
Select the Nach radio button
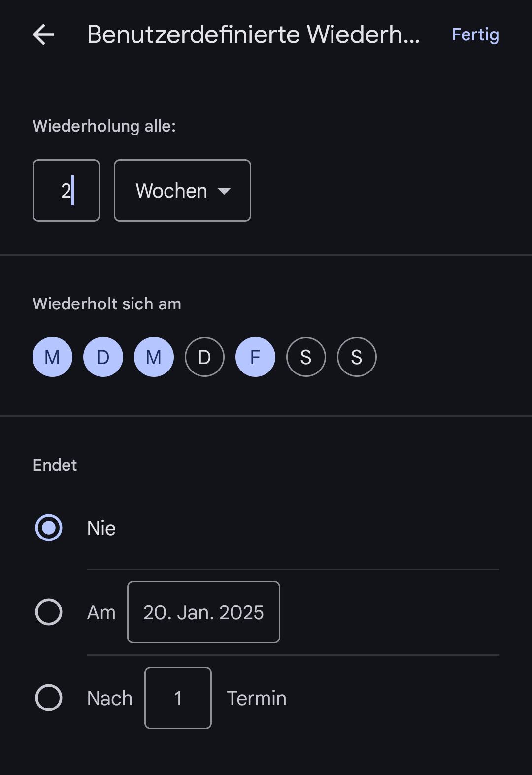pos(49,698)
